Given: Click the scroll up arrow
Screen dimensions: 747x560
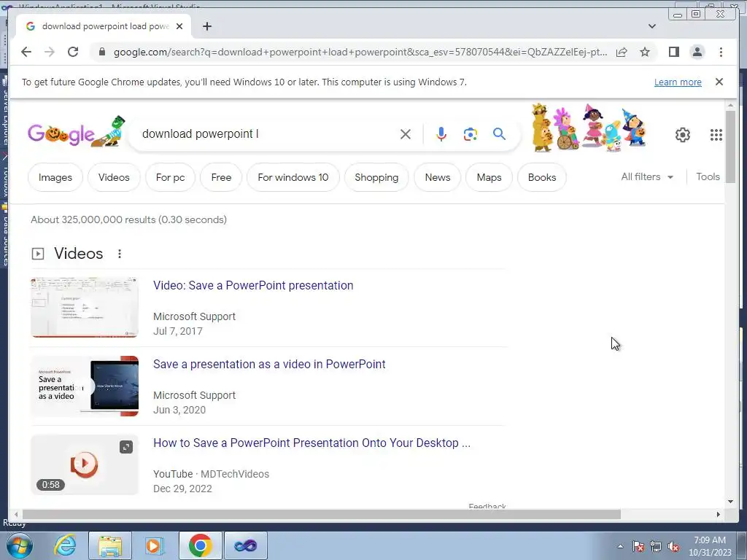Looking at the screenshot, I should 730,105.
